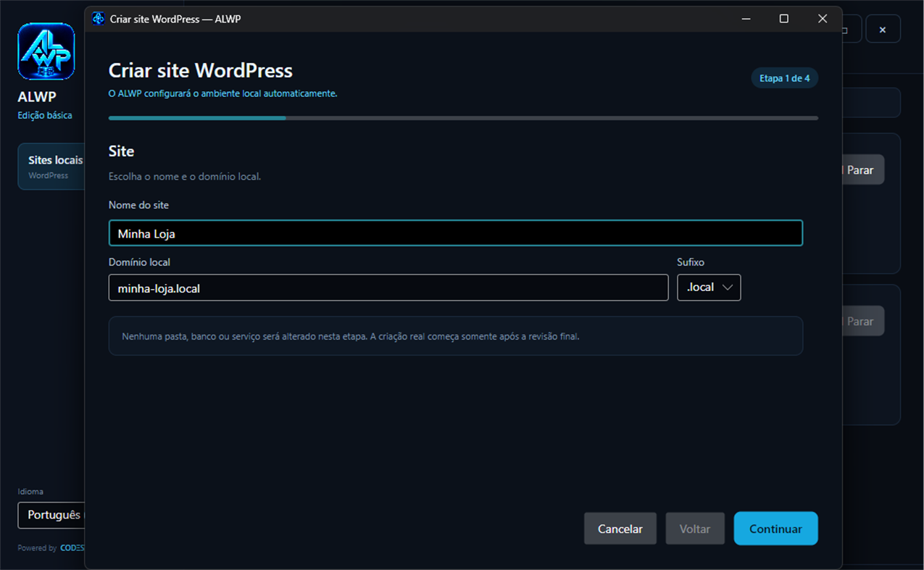The image size is (924, 570).
Task: Click the Escolha o nome e o domínio text
Action: 185,176
